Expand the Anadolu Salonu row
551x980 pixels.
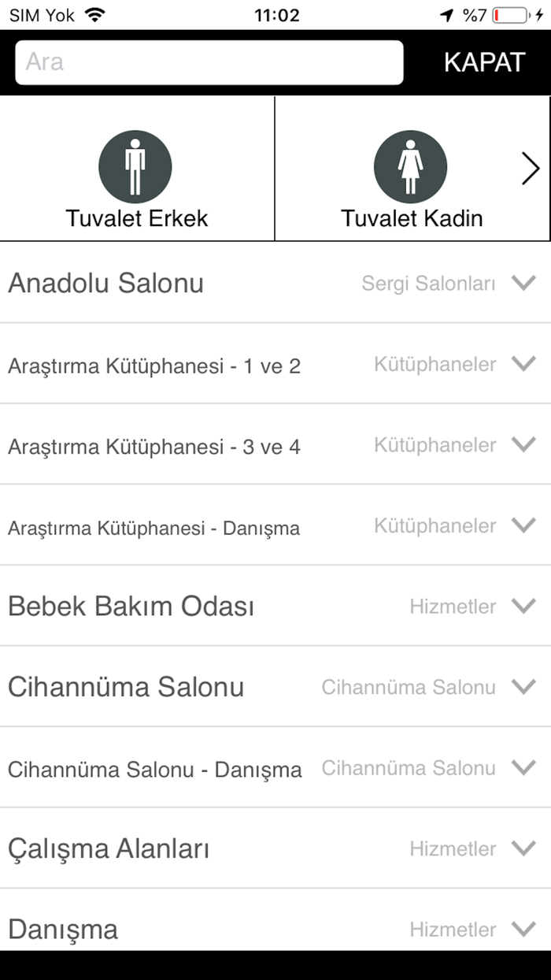click(x=523, y=283)
